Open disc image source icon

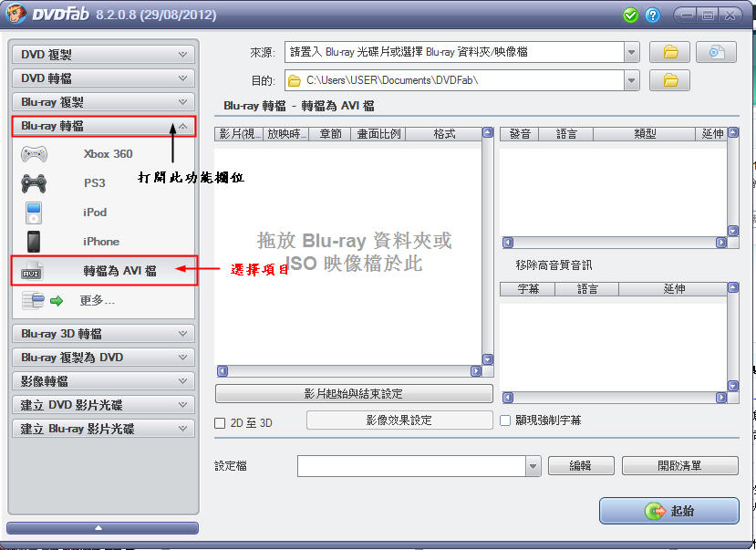[x=716, y=52]
